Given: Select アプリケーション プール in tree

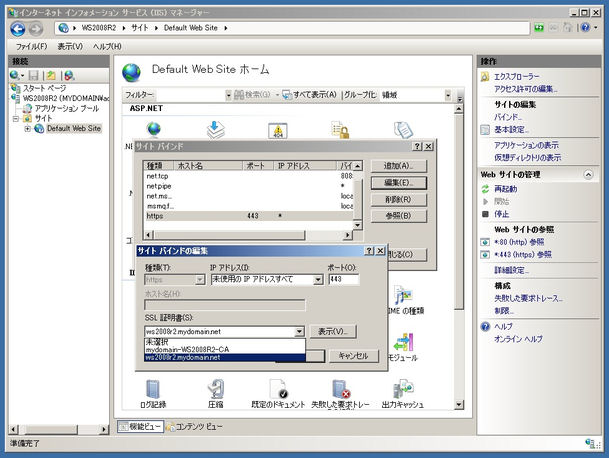Looking at the screenshot, I should tap(67, 108).
